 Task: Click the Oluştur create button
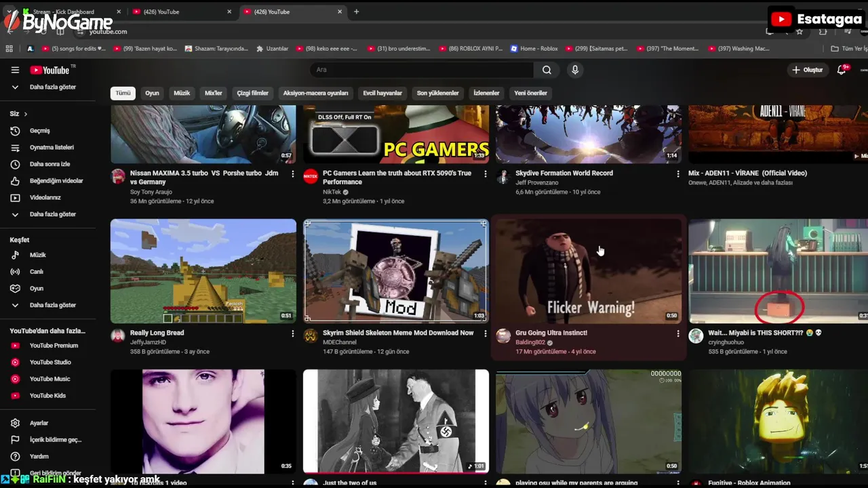807,70
